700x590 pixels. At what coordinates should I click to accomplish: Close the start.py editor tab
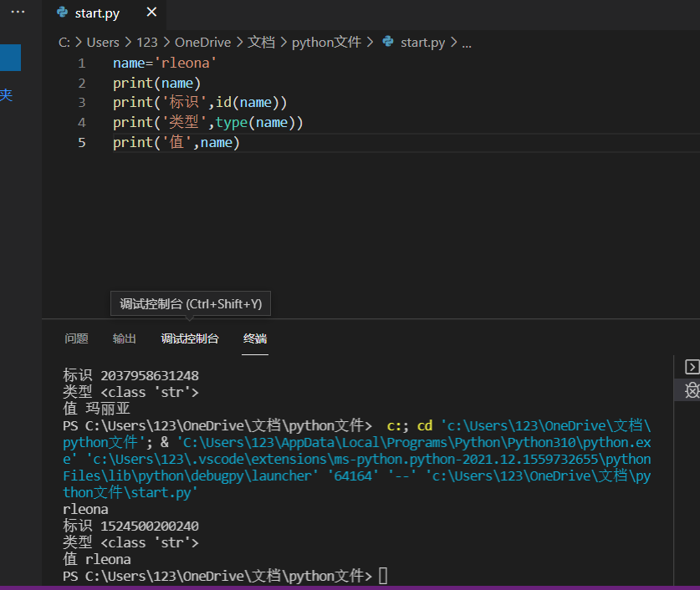click(x=151, y=13)
